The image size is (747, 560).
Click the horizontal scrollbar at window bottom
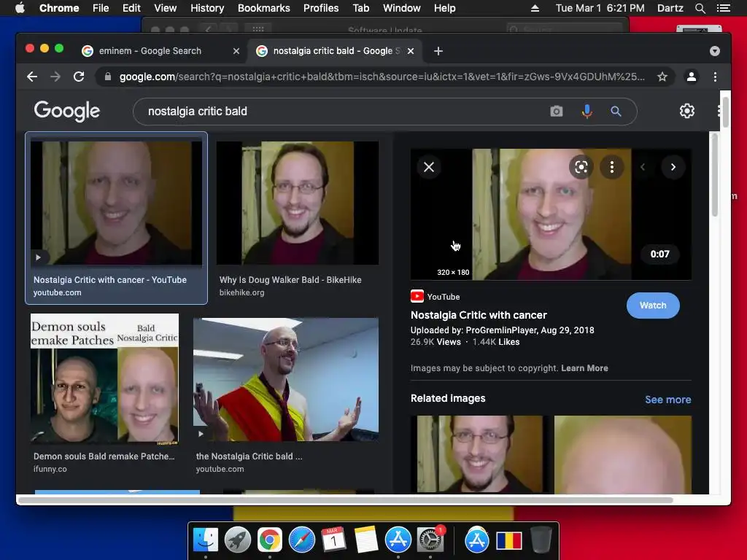[346, 500]
